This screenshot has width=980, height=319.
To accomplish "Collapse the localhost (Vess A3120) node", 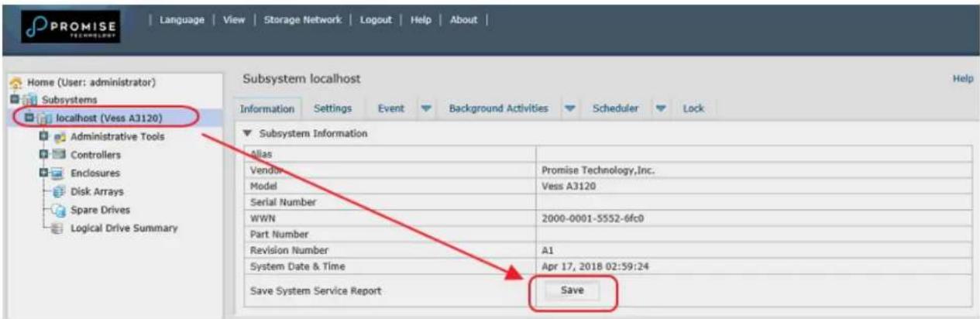I will click(29, 118).
